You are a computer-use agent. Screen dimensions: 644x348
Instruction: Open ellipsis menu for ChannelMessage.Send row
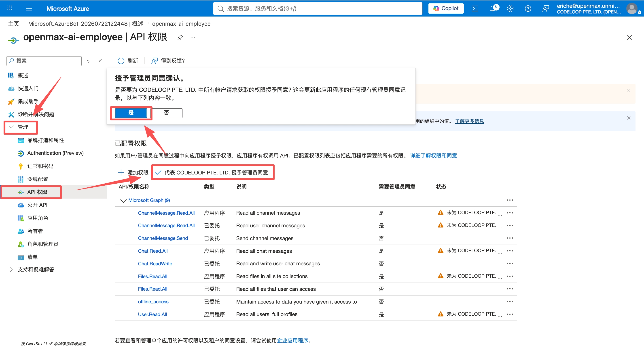coord(510,238)
